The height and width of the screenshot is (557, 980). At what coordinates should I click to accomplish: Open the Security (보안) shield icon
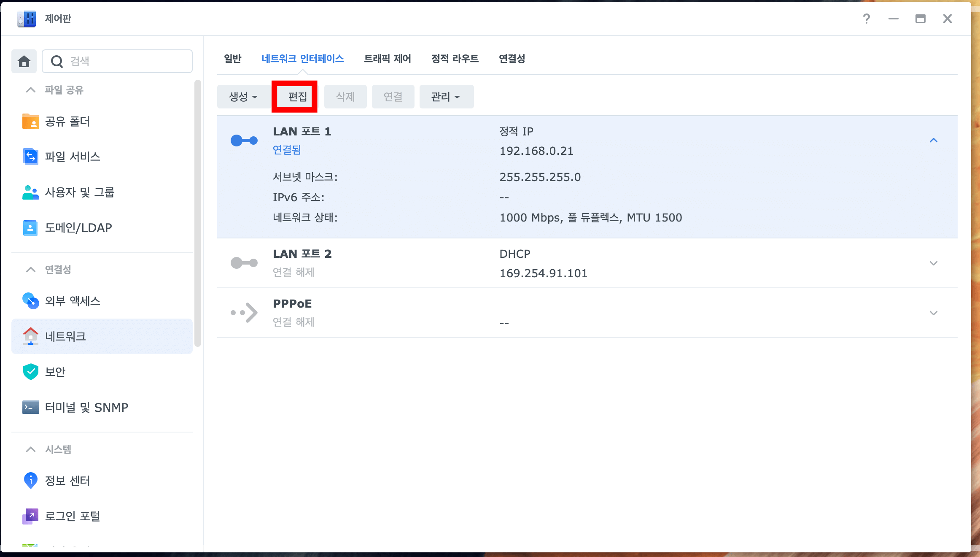point(30,372)
